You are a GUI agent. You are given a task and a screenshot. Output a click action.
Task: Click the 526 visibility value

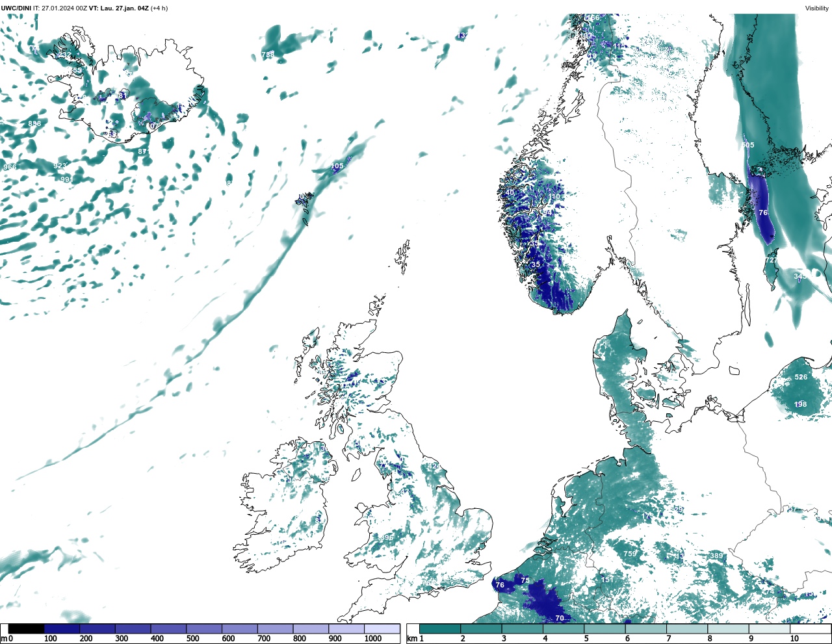[801, 377]
